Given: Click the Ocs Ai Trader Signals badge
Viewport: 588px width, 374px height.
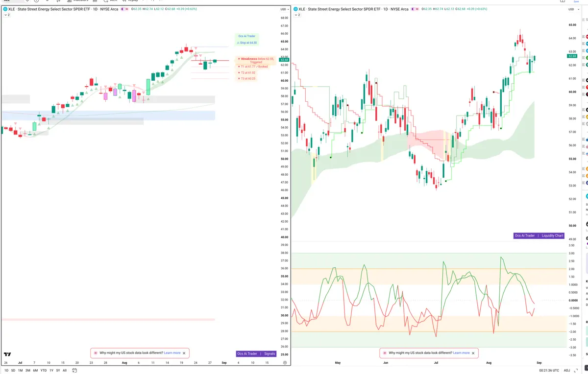Looking at the screenshot, I should (x=256, y=353).
